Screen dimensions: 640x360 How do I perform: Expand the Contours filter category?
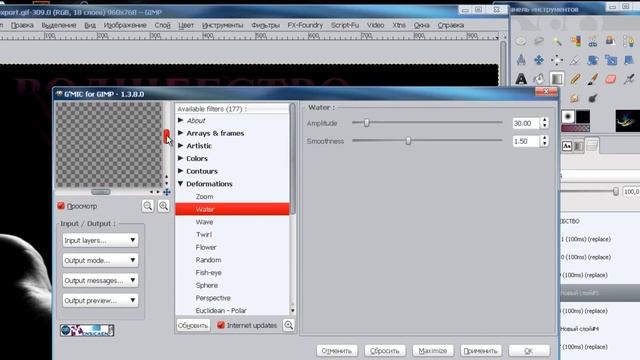click(180, 171)
